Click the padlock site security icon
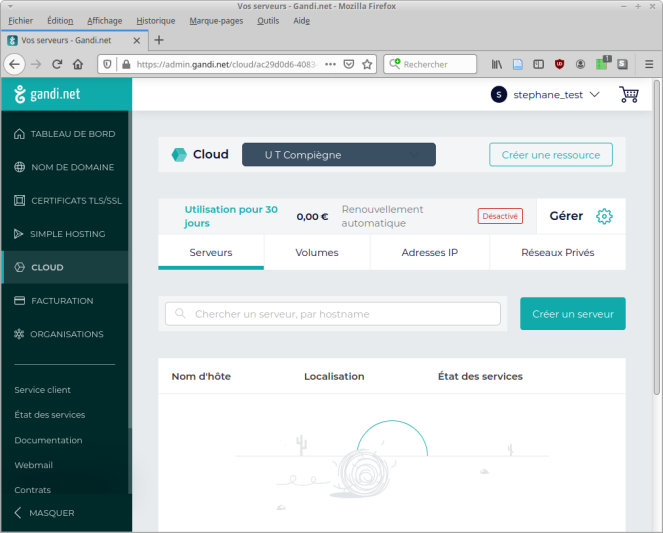This screenshot has width=663, height=533. click(126, 64)
